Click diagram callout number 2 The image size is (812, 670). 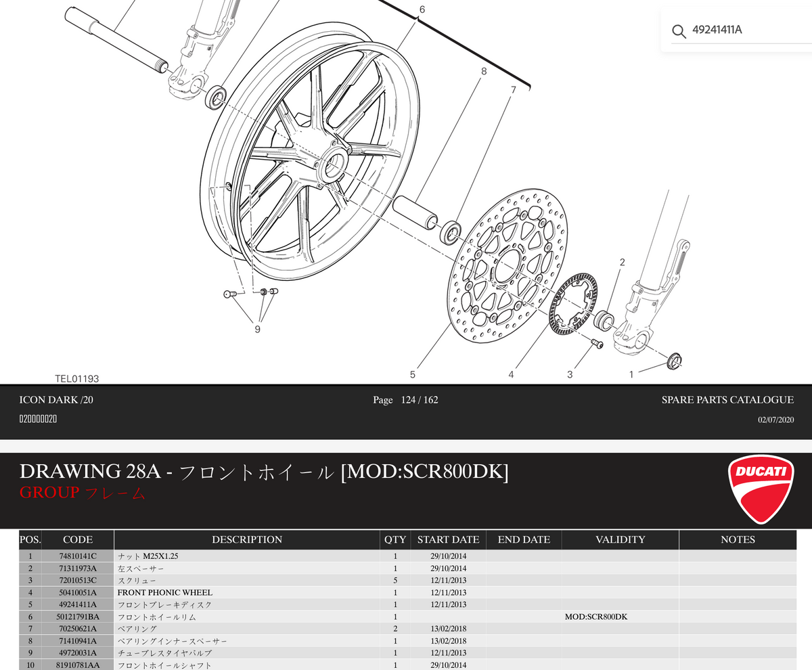pos(622,261)
